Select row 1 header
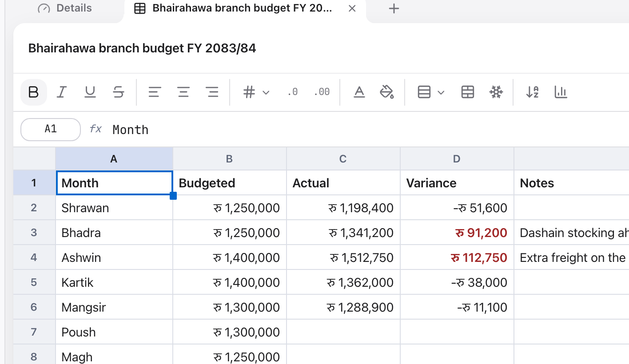 (34, 183)
